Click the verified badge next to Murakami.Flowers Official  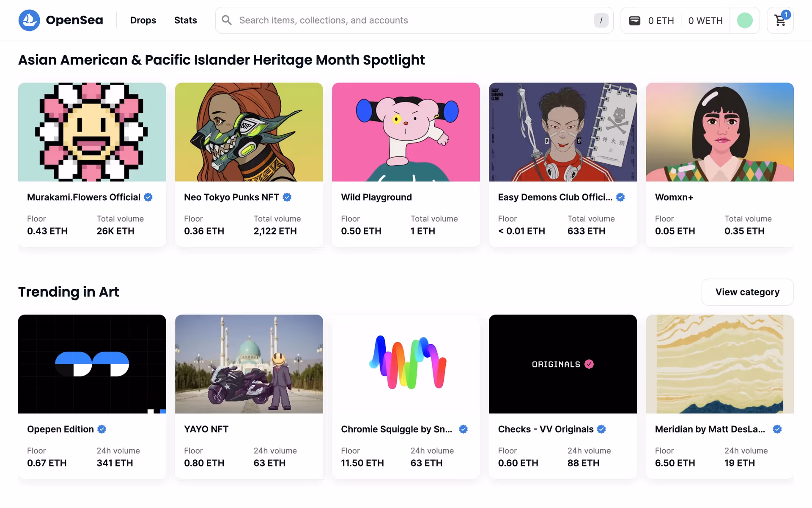pos(148,197)
